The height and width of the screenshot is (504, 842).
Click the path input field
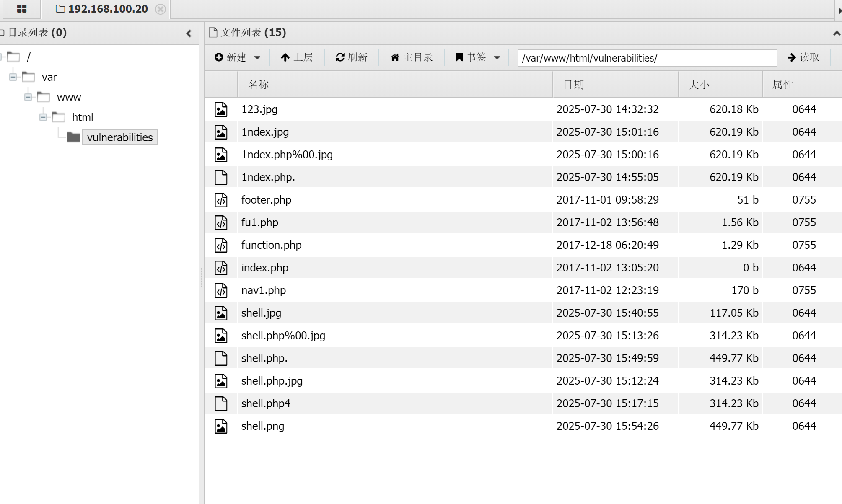click(x=647, y=58)
